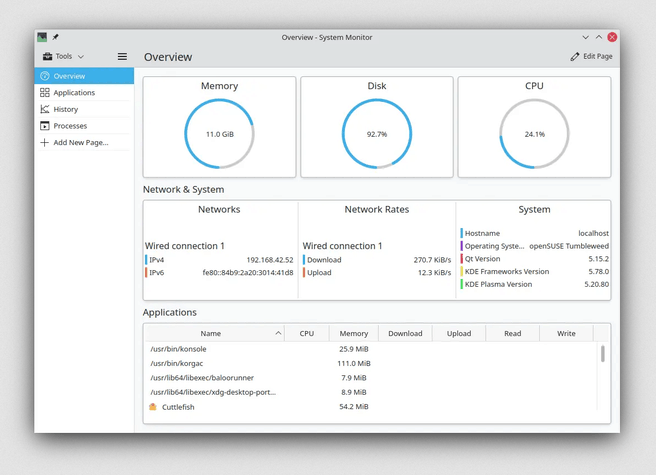Click the orange IPv6 color marker

click(146, 272)
